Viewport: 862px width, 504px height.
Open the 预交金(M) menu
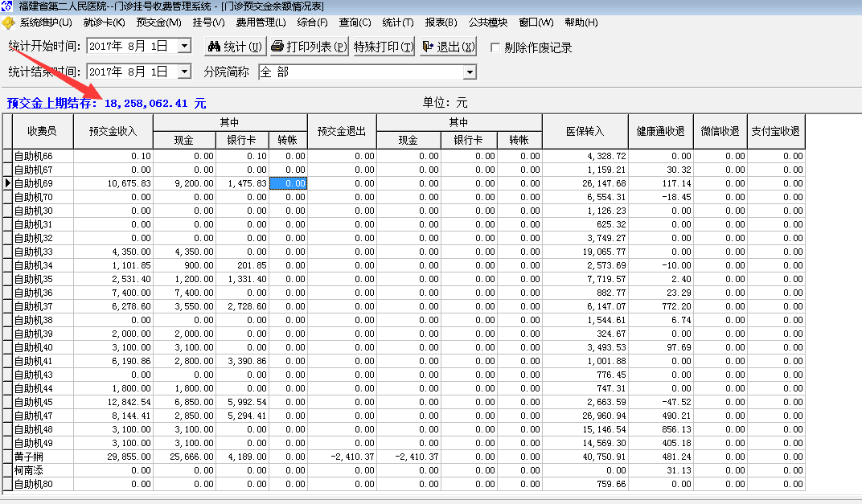pyautogui.click(x=158, y=23)
